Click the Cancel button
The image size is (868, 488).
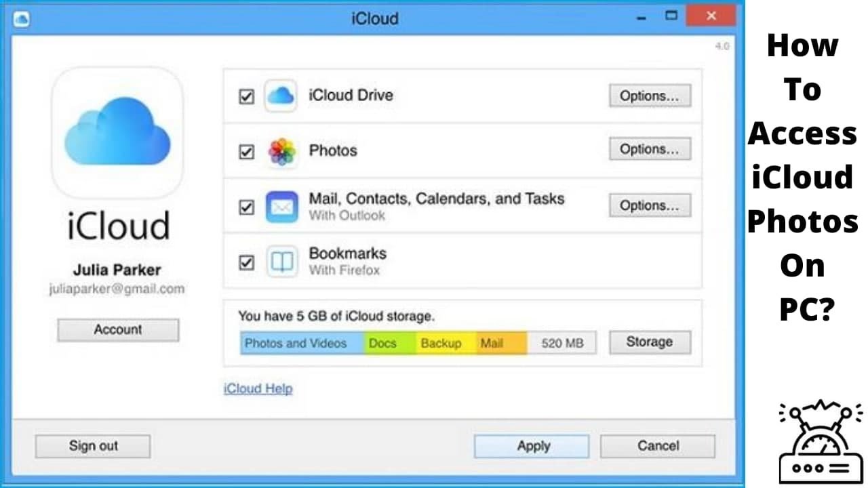point(658,446)
